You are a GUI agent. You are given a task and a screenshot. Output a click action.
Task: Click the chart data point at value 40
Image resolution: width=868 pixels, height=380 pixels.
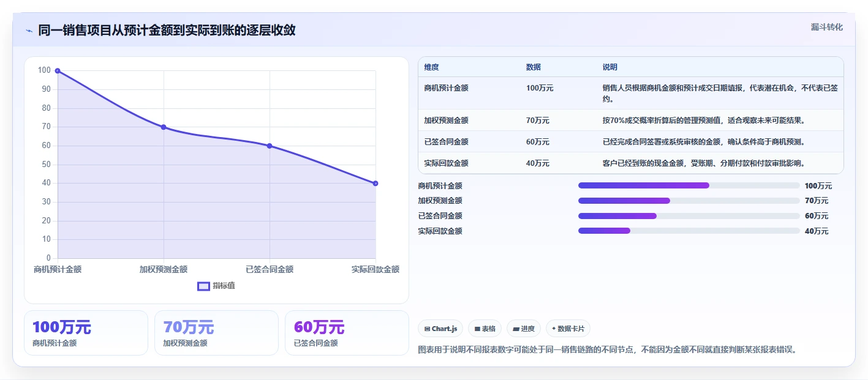(376, 184)
